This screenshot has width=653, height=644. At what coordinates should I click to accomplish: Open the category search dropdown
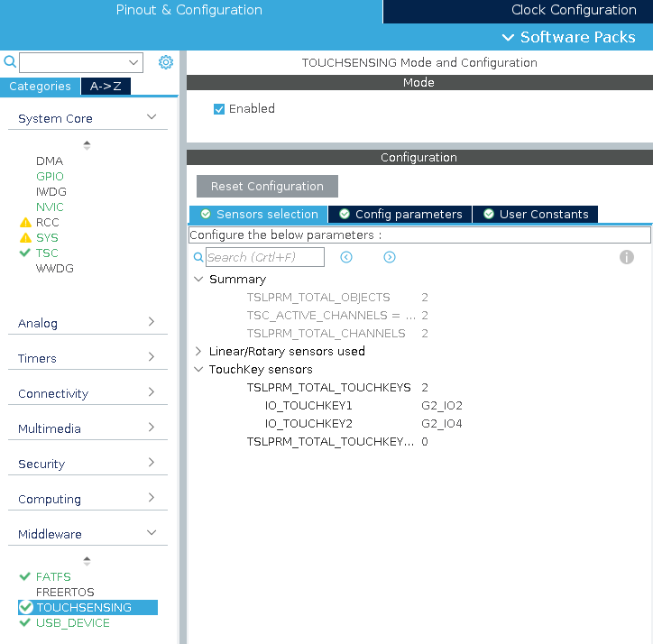134,62
